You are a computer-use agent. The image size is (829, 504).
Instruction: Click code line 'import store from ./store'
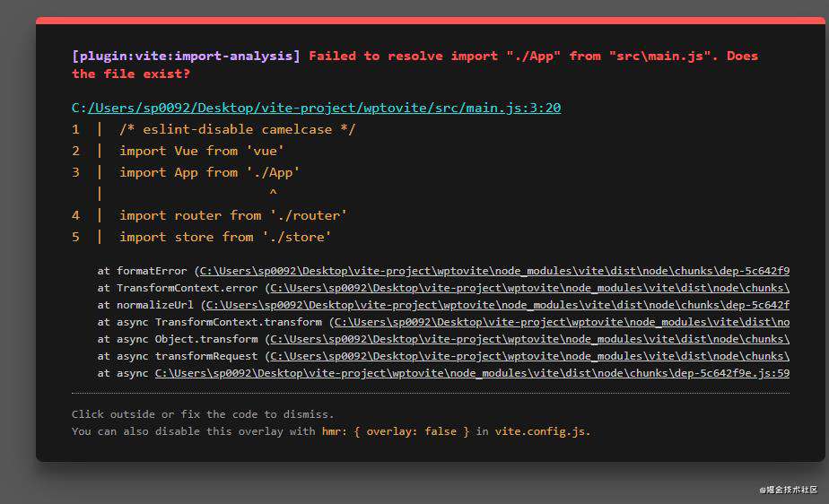tap(225, 237)
